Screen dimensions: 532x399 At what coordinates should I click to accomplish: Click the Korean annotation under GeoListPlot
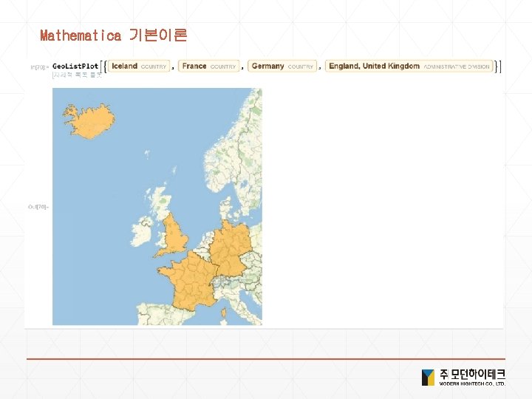(77, 75)
